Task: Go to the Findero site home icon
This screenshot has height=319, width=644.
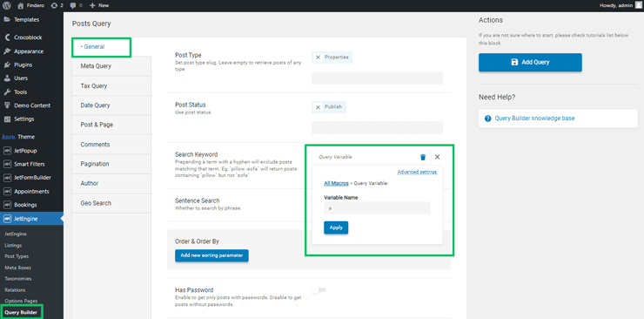Action: (21, 5)
